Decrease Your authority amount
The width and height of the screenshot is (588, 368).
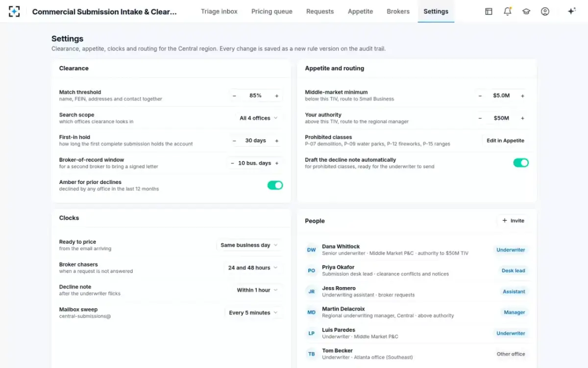pos(480,118)
